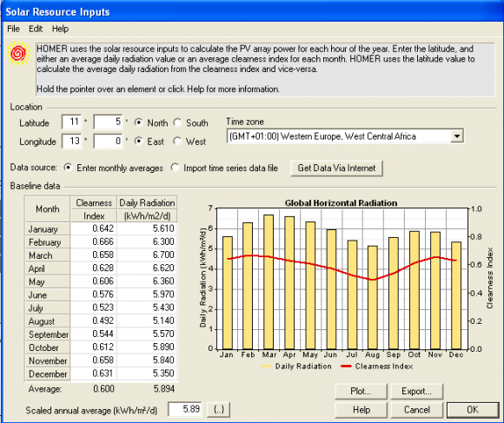Click the Daily Radiation legend swatch
504x423 pixels.
pyautogui.click(x=267, y=367)
